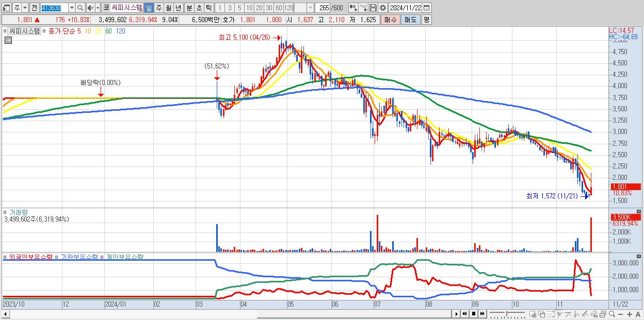This screenshot has height=320, width=644.
Task: Toggle the 60 interval button
Action: 279,8
